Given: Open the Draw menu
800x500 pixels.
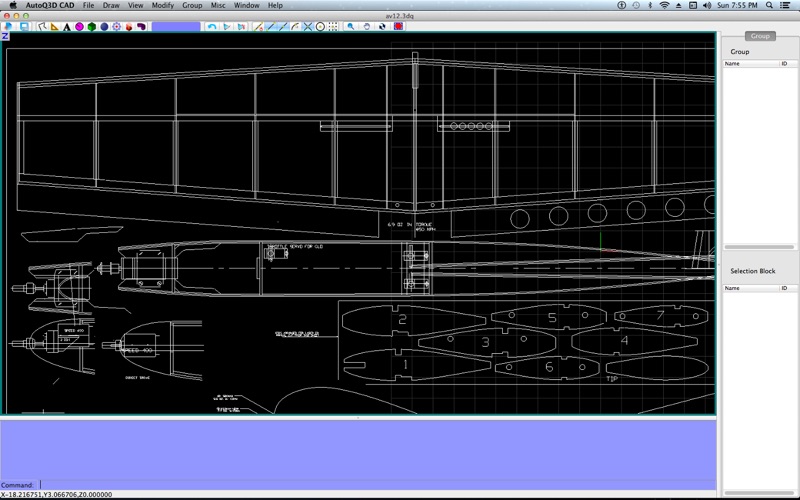Looking at the screenshot, I should click(x=111, y=6).
